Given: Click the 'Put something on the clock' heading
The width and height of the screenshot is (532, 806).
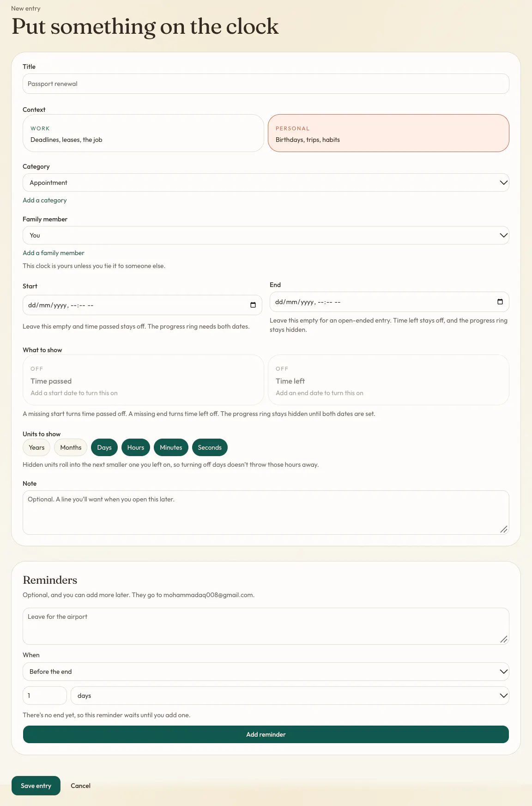Looking at the screenshot, I should [x=145, y=26].
